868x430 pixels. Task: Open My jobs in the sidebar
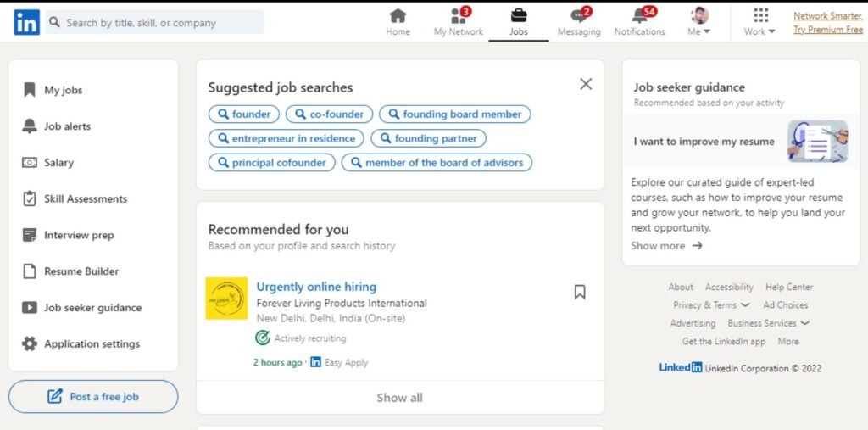pos(63,90)
